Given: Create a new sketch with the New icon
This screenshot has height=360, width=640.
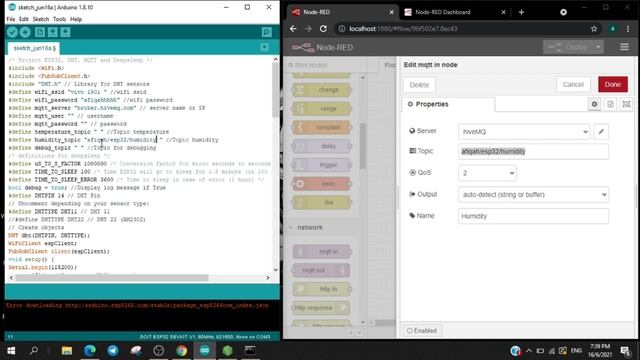Looking at the screenshot, I should [40, 32].
